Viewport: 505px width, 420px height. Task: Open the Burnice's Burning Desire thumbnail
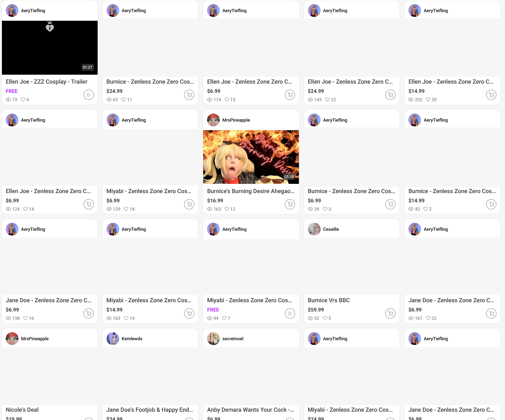[x=251, y=157]
